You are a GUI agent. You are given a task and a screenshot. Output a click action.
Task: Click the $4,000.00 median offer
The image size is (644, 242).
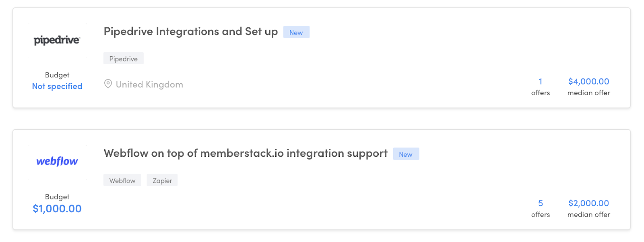click(x=588, y=82)
